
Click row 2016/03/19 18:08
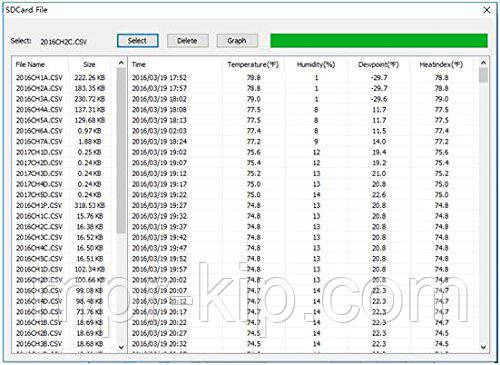coord(303,110)
